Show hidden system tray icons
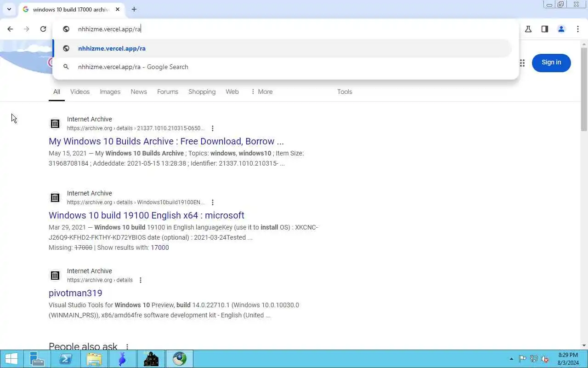Screen dimensions: 588x368 pos(512,359)
